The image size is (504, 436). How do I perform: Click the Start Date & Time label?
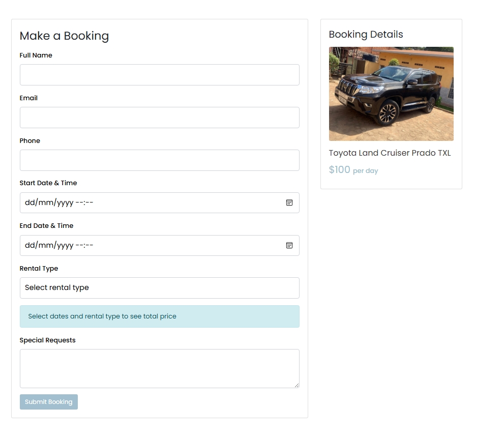[x=48, y=183]
